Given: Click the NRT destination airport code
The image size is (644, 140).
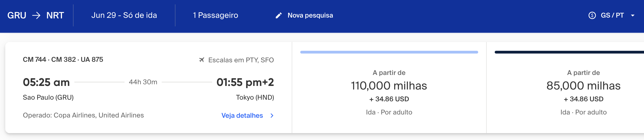Looking at the screenshot, I should (x=55, y=15).
